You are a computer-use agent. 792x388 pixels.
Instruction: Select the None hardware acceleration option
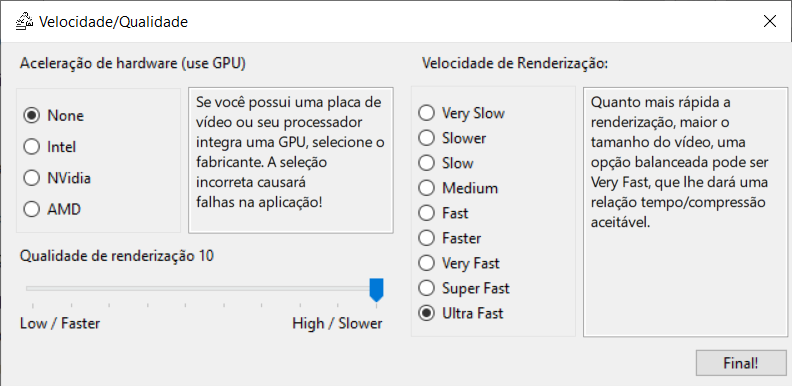[53, 116]
